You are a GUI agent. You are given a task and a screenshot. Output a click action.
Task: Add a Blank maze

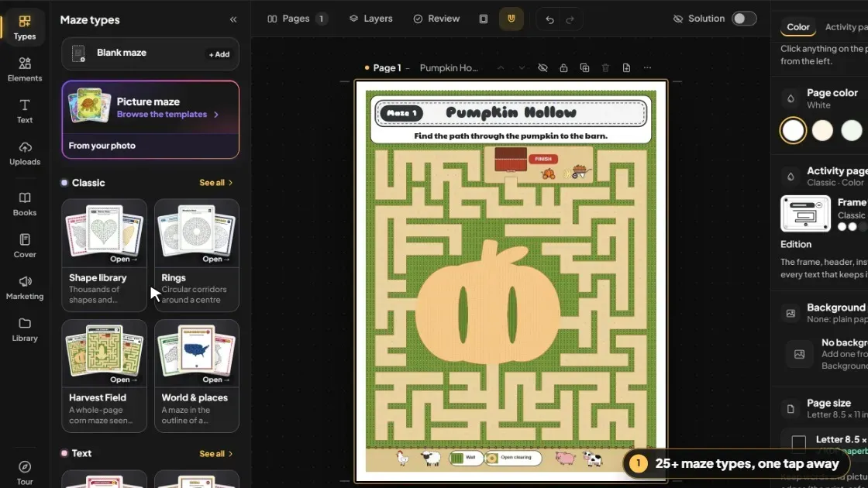pos(219,54)
